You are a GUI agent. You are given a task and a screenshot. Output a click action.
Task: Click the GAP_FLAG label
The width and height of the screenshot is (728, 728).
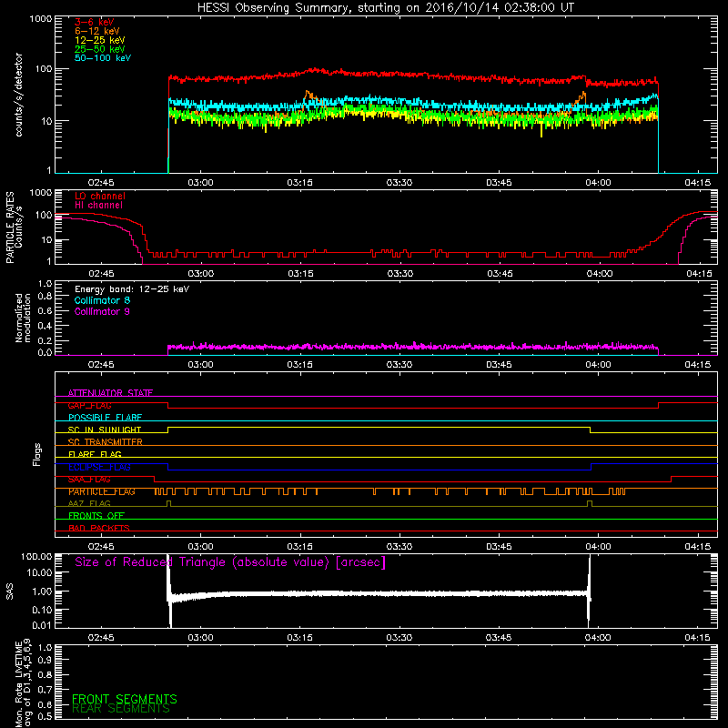[x=89, y=405]
